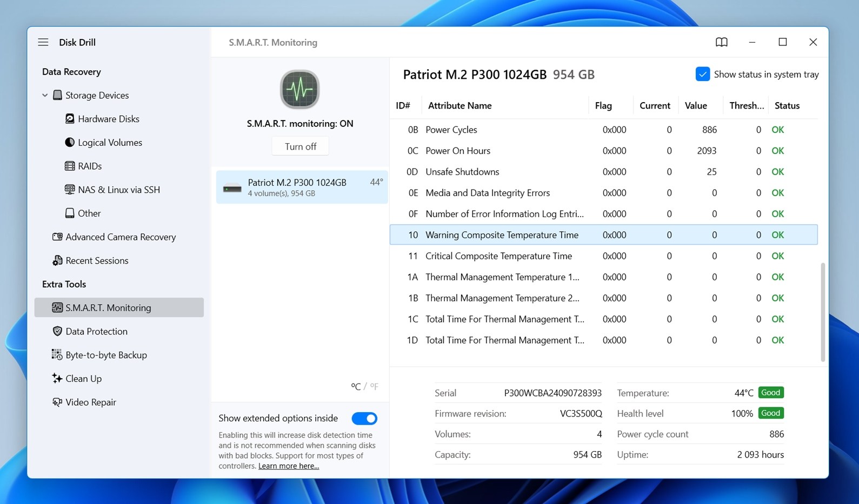This screenshot has height=504, width=859.
Task: Sort by Current column header
Action: click(655, 105)
